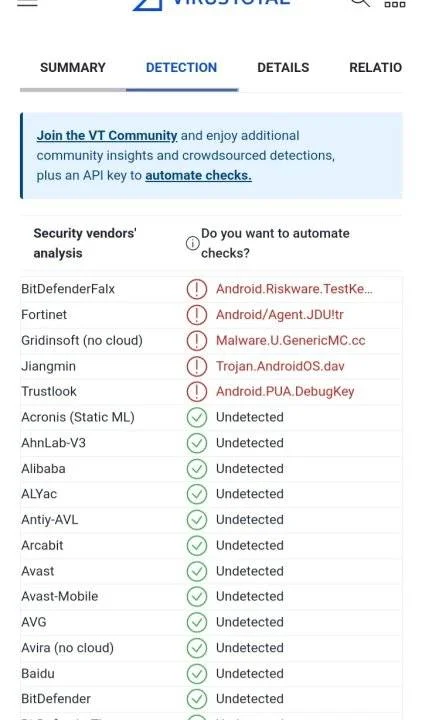This screenshot has width=422, height=720.
Task: Click Malware.U.GenericMC.cc detection text
Action: 291,341
